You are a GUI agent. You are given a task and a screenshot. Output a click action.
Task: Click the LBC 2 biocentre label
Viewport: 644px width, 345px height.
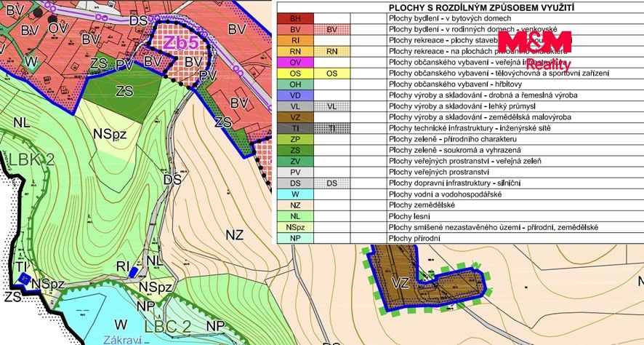[168, 327]
